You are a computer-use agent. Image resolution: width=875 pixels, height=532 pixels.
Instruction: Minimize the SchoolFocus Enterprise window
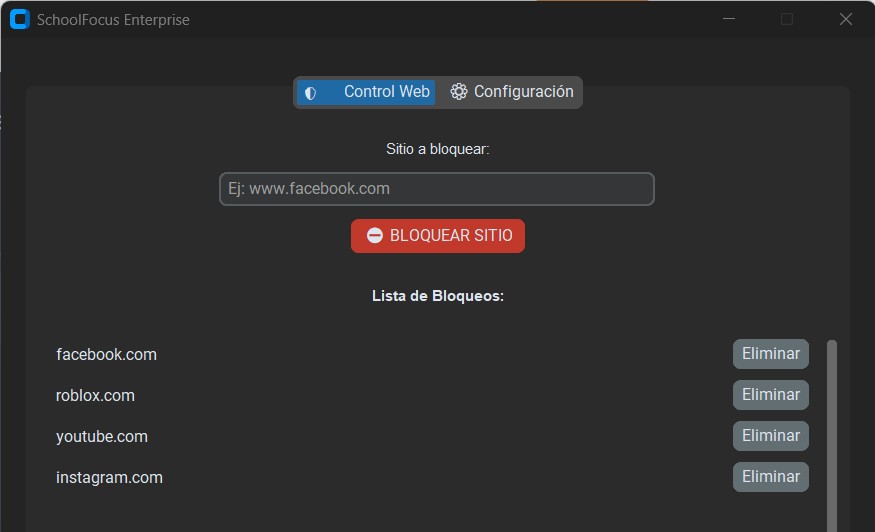[729, 19]
